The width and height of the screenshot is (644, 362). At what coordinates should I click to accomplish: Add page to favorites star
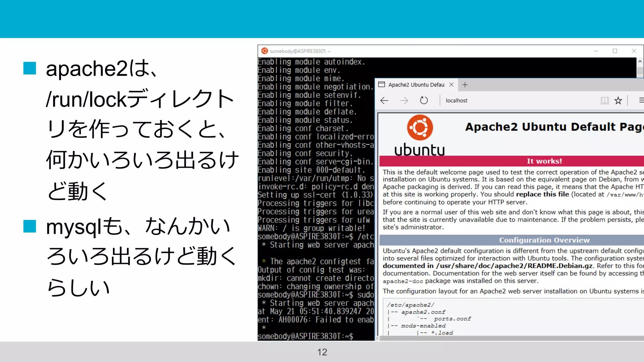pos(618,101)
